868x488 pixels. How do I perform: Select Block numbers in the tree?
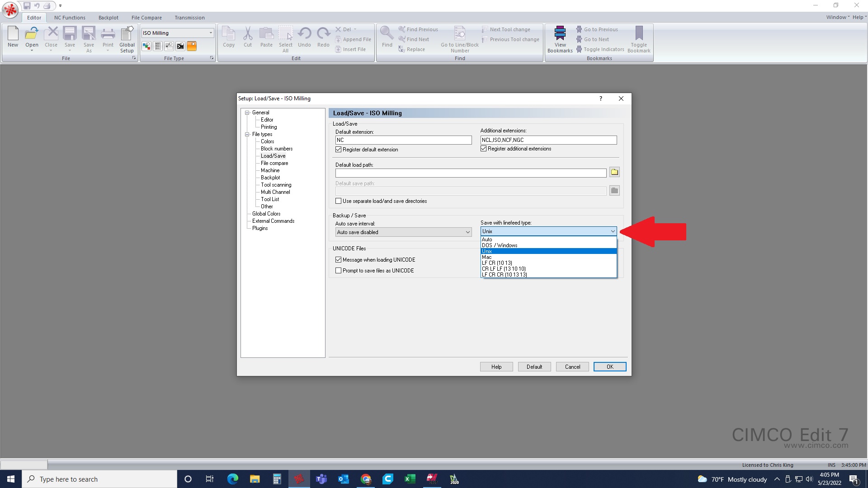277,149
